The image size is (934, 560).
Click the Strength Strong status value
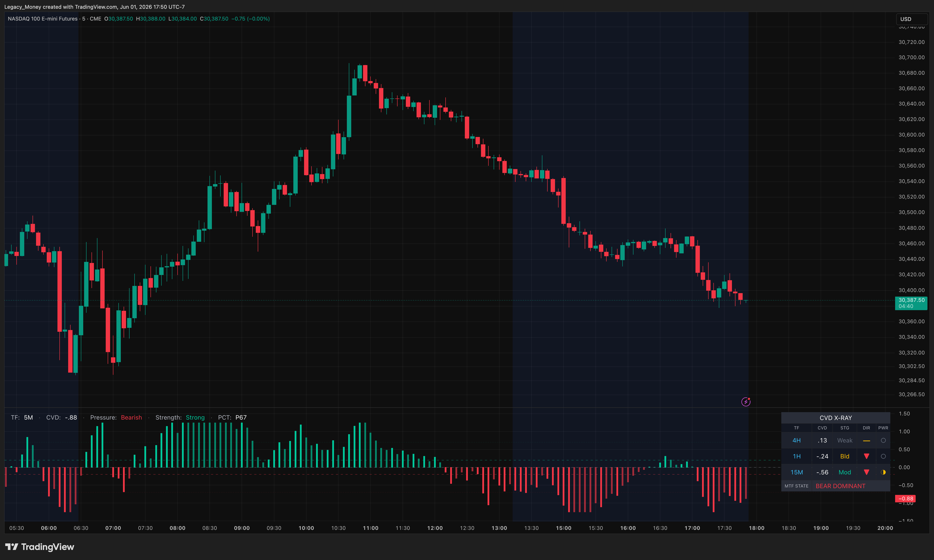195,417
